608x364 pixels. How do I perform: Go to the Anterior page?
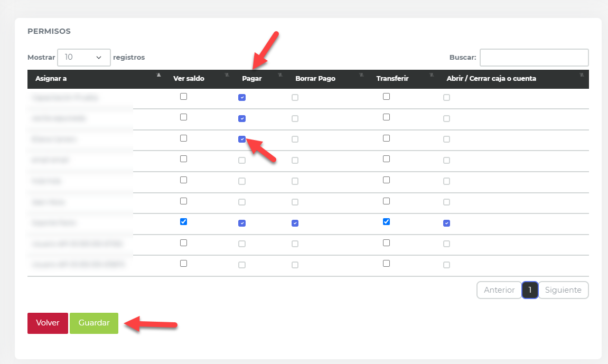coord(499,290)
